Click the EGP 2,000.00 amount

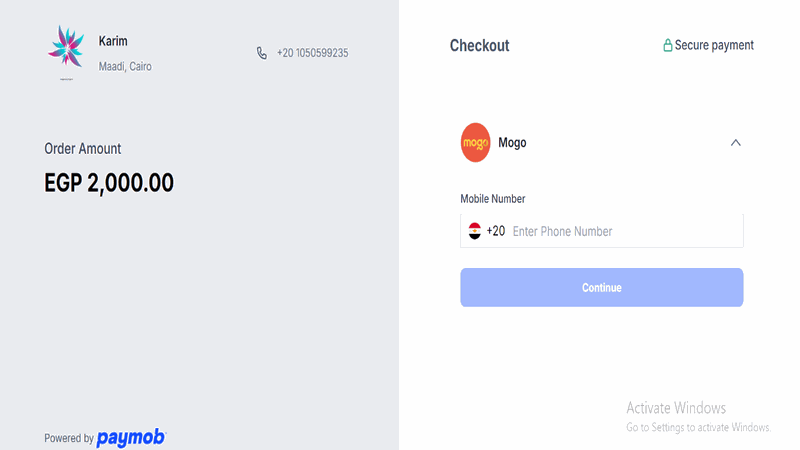coord(109,183)
